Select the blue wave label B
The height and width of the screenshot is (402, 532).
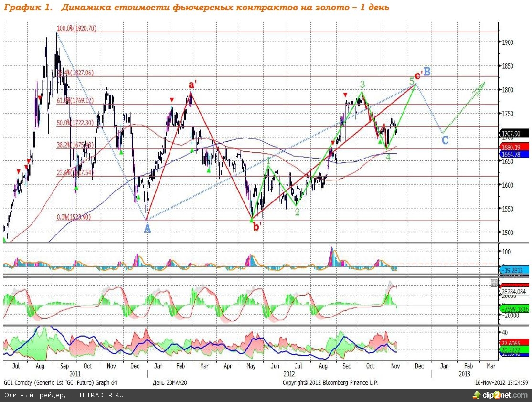pos(427,72)
